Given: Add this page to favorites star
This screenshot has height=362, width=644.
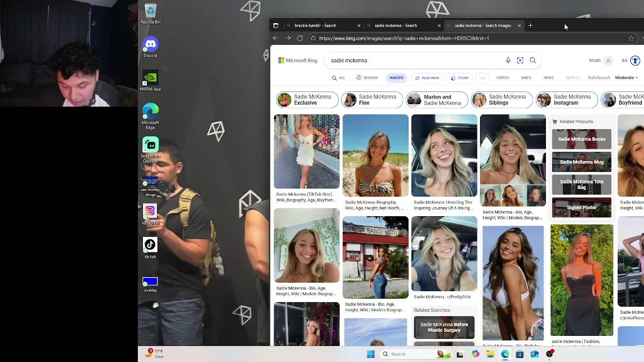Looking at the screenshot, I should pos(631,38).
